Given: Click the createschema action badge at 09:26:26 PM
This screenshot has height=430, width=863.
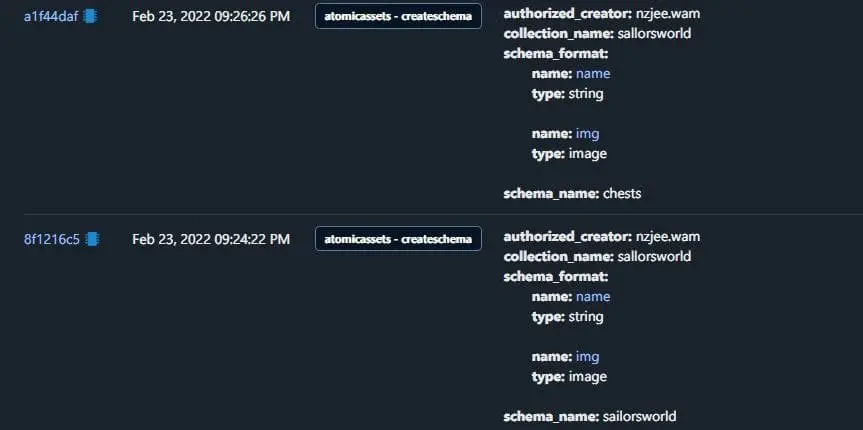Looking at the screenshot, I should [x=398, y=17].
